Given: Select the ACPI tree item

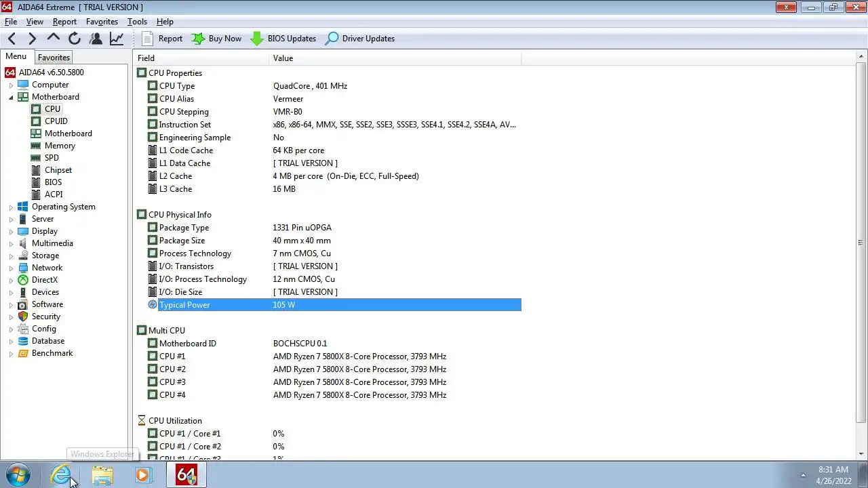Looking at the screenshot, I should pyautogui.click(x=54, y=195).
